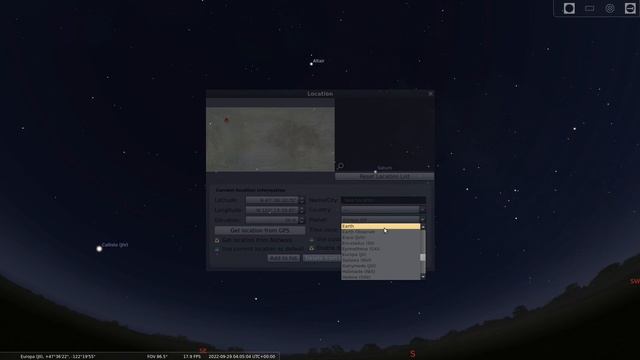Select Callisto in the sky view
The image size is (640, 360).
[99, 249]
